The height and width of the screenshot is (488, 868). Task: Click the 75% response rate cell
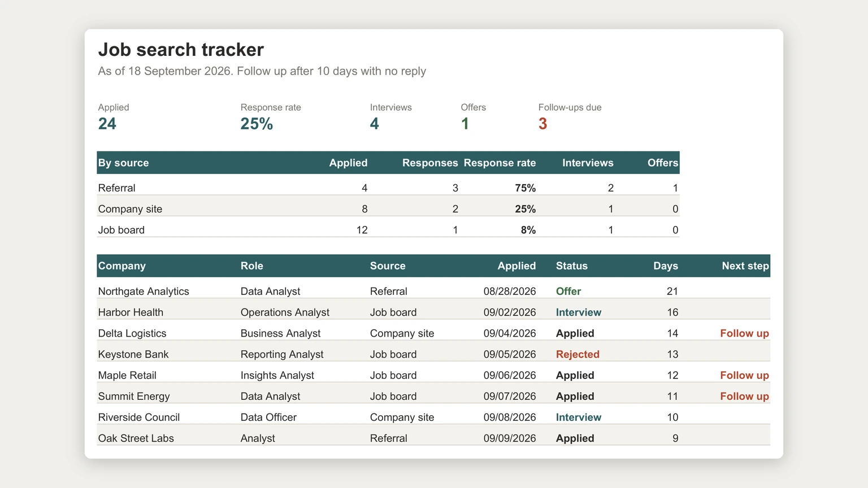[x=525, y=188]
